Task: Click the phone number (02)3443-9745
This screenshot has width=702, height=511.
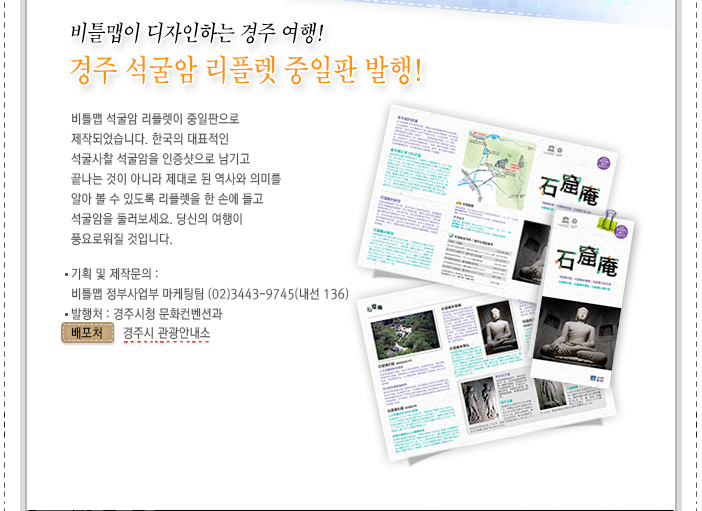Action: point(251,293)
